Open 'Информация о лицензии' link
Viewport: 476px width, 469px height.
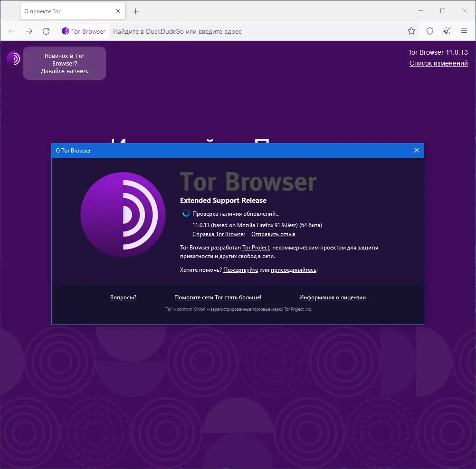333,297
